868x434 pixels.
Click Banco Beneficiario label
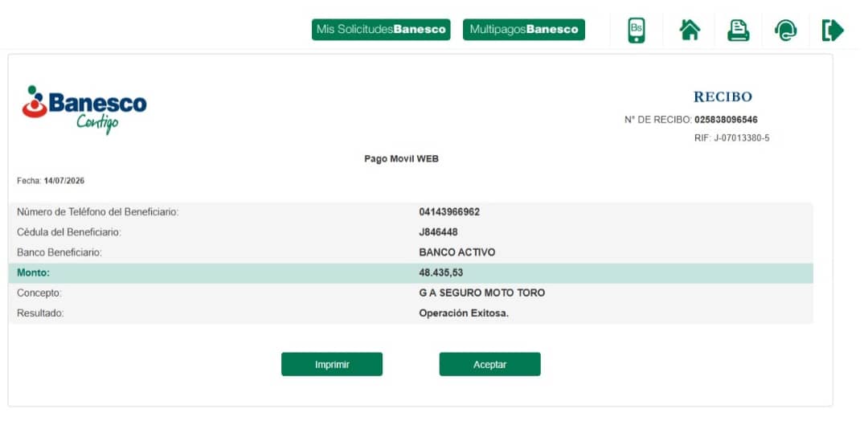coord(59,252)
